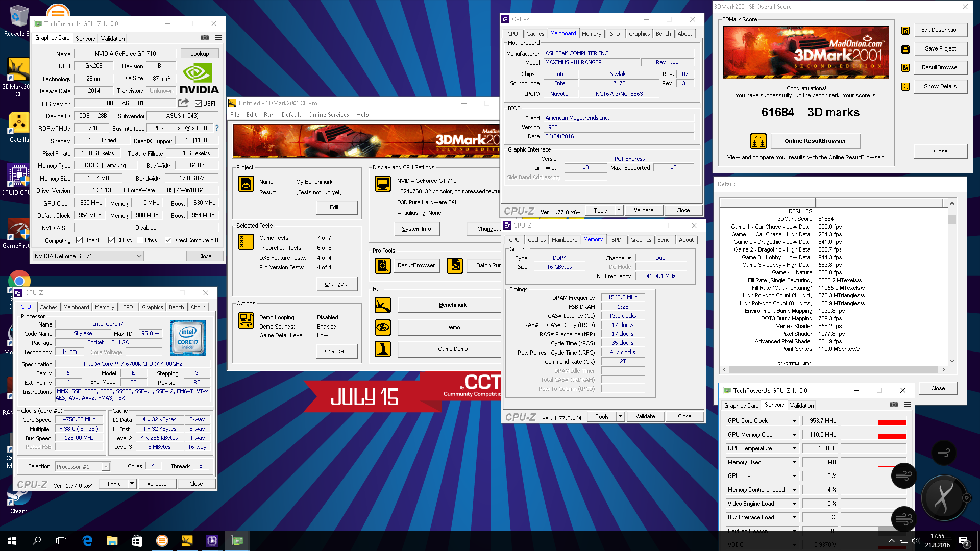
Task: Open the Processor #1 selection dropdown
Action: tap(83, 466)
